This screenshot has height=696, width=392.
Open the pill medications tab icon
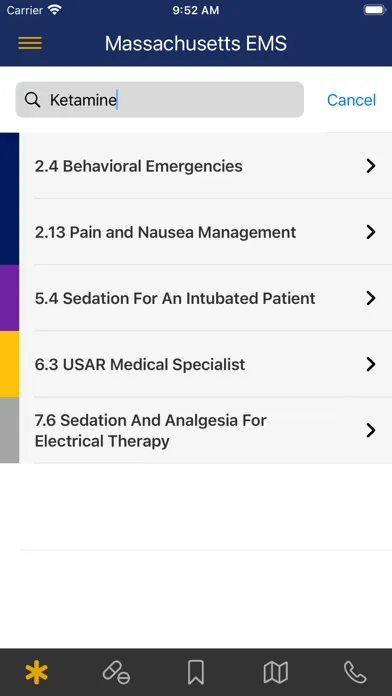[116, 672]
